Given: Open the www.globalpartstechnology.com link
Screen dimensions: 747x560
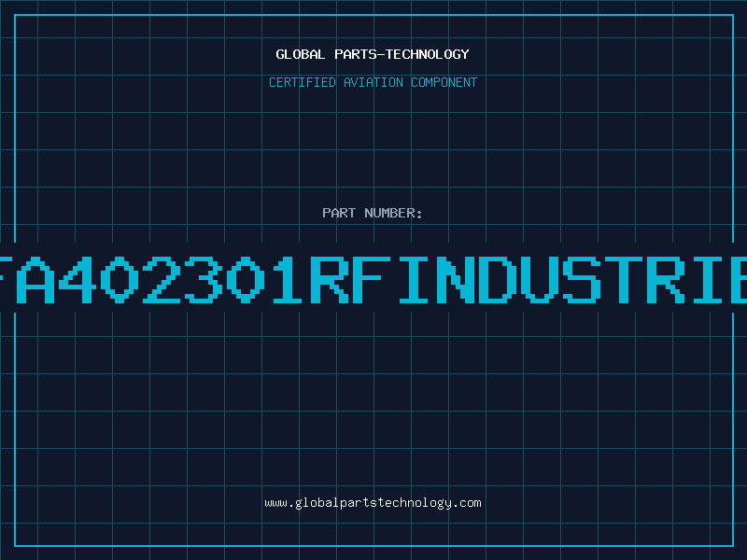Looking at the screenshot, I should point(373,503).
